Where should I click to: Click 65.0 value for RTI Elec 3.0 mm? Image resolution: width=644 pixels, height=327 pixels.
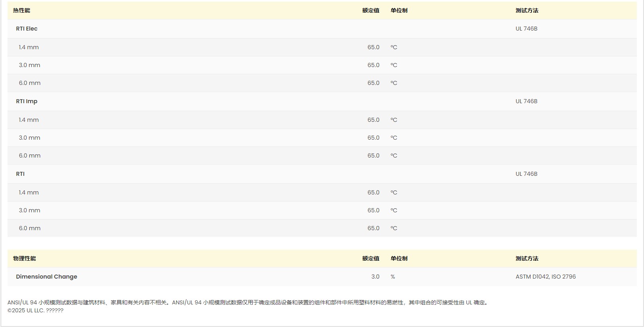click(x=373, y=65)
